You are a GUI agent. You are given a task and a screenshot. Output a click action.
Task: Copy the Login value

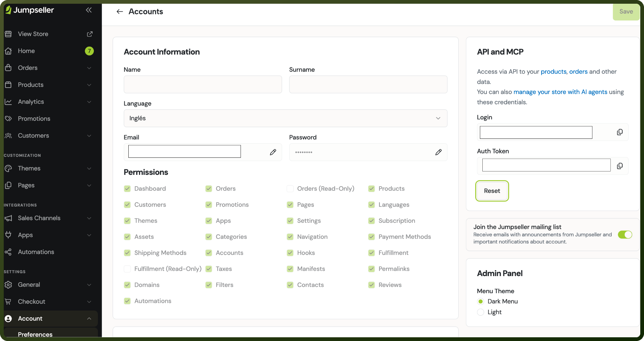tap(620, 132)
